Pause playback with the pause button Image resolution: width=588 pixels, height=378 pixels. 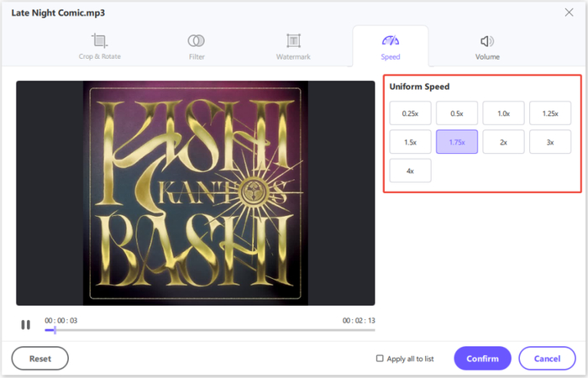pyautogui.click(x=25, y=325)
